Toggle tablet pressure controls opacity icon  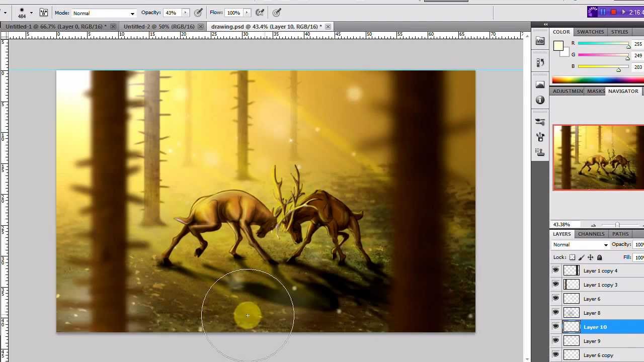pos(199,13)
